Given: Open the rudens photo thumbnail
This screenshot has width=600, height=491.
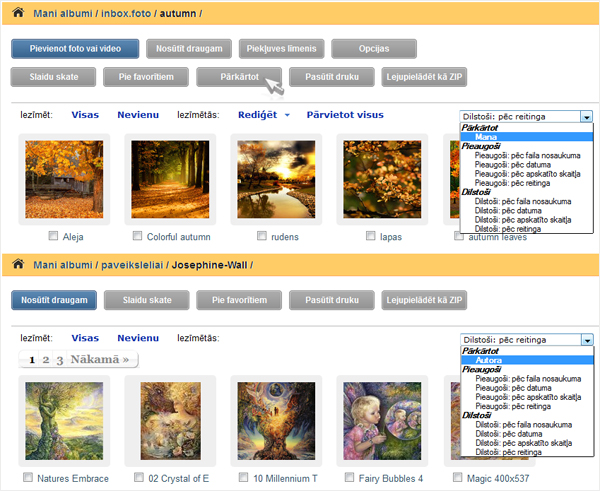Looking at the screenshot, I should click(x=276, y=179).
